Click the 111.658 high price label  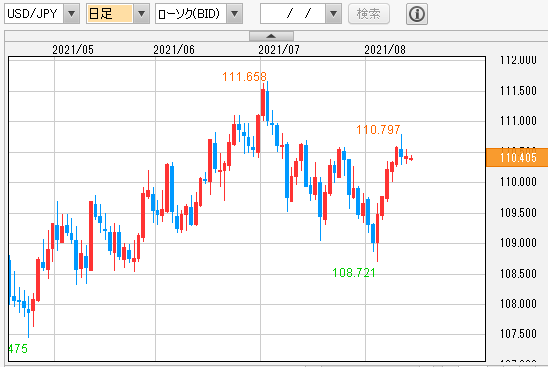pyautogui.click(x=244, y=77)
